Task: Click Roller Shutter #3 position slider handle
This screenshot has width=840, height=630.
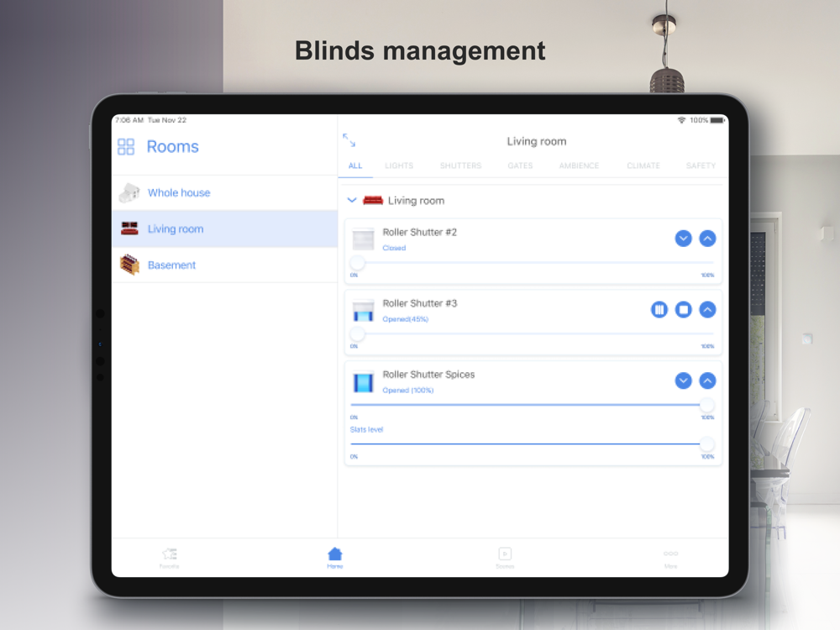Action: (x=357, y=333)
